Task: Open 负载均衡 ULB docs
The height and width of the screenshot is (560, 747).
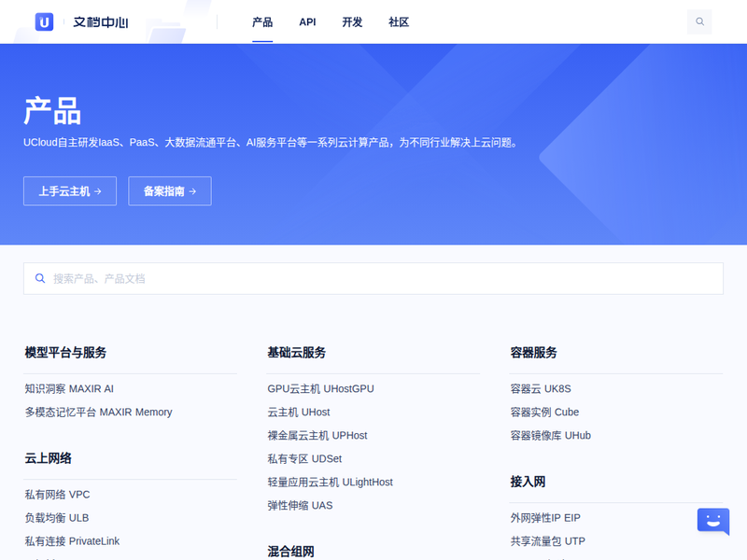Action: tap(57, 518)
